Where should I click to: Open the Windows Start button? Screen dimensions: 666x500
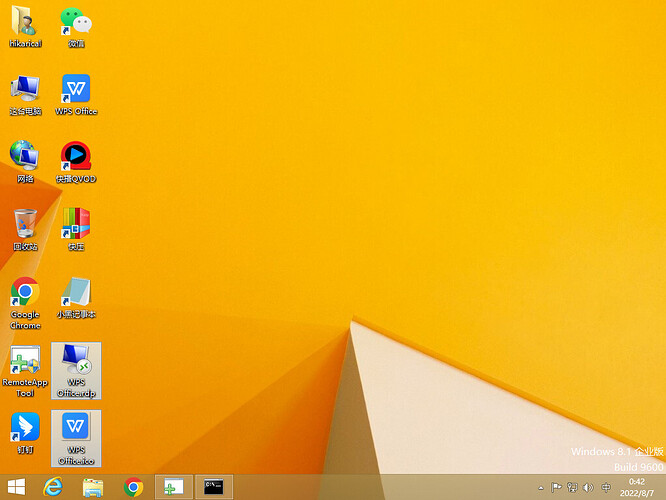coord(17,487)
